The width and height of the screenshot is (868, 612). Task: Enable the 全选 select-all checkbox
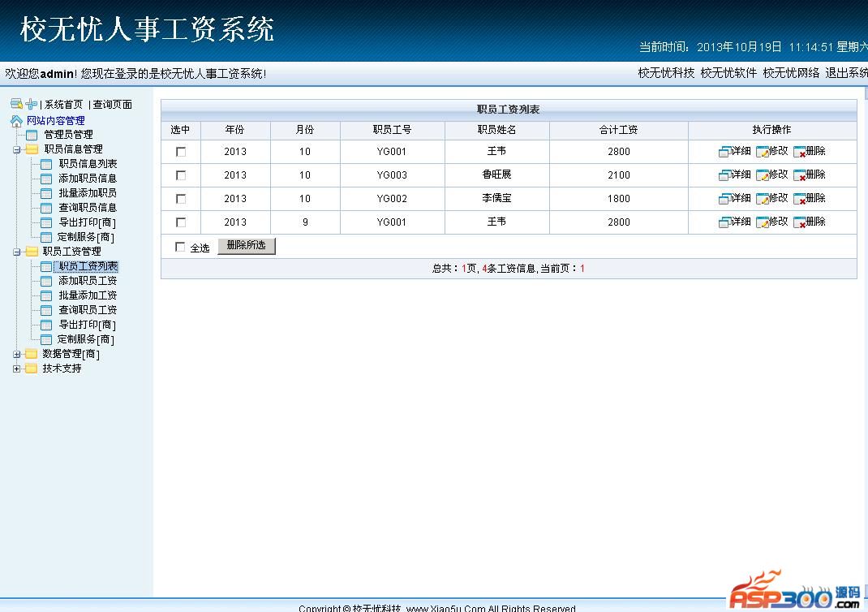point(180,248)
